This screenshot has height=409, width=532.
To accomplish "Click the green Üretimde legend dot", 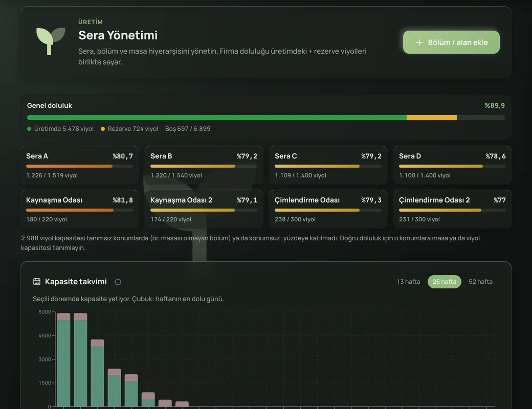I will (x=29, y=129).
